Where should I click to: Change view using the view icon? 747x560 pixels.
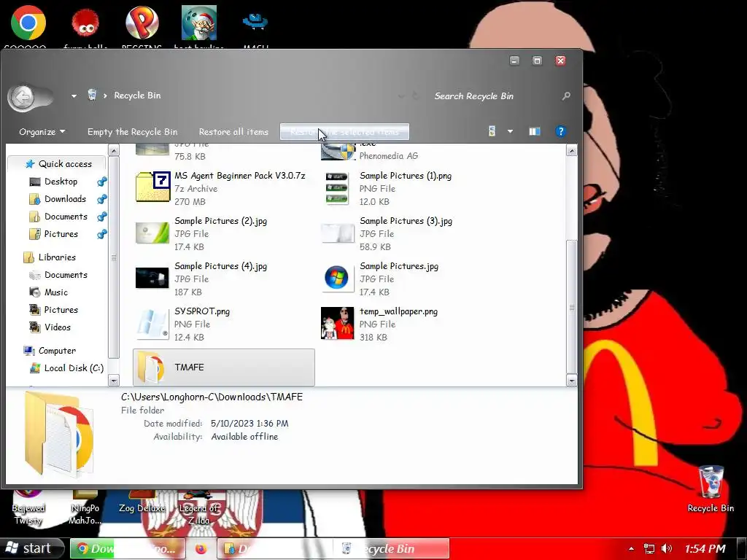pyautogui.click(x=492, y=131)
